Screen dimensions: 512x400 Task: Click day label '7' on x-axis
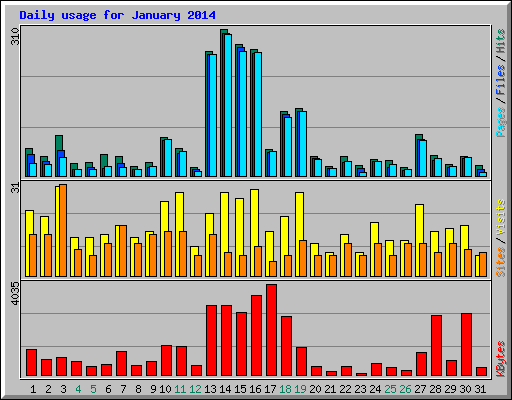(123, 389)
